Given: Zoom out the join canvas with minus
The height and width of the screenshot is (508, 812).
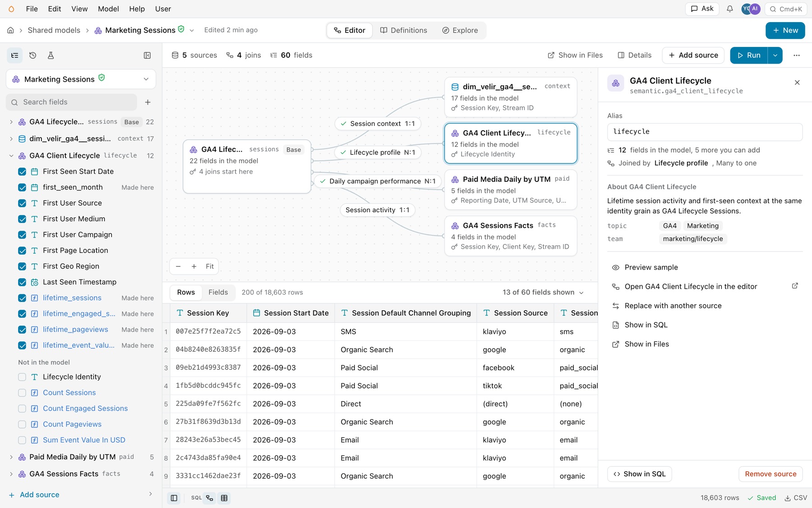Looking at the screenshot, I should click(178, 266).
